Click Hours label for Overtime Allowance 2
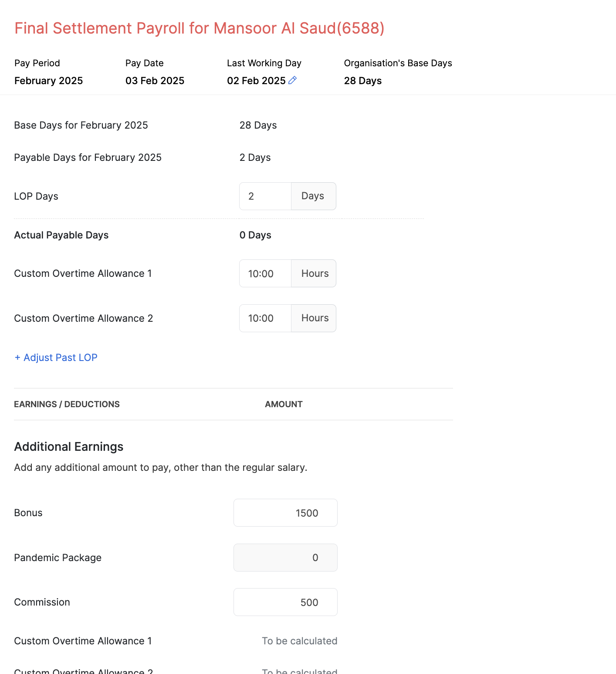The width and height of the screenshot is (616, 674). (x=315, y=318)
